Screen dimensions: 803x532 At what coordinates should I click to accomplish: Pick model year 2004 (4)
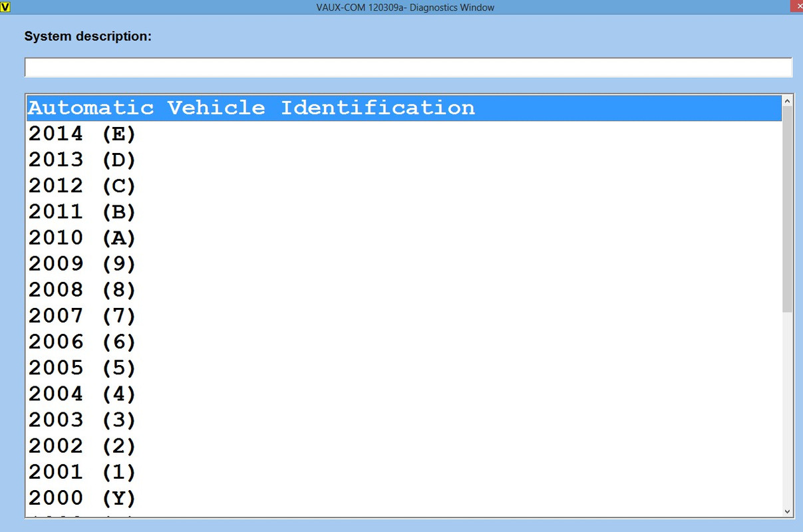coord(404,393)
